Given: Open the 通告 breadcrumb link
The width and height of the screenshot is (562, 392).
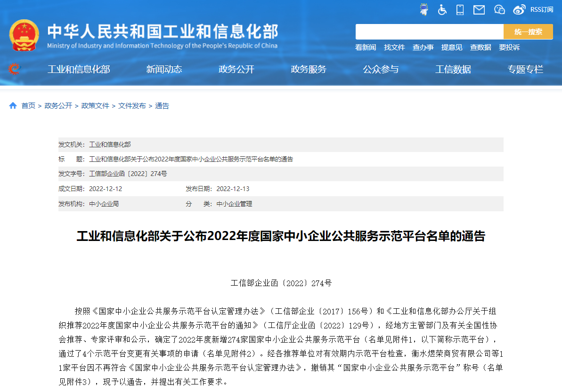Looking at the screenshot, I should (x=162, y=105).
